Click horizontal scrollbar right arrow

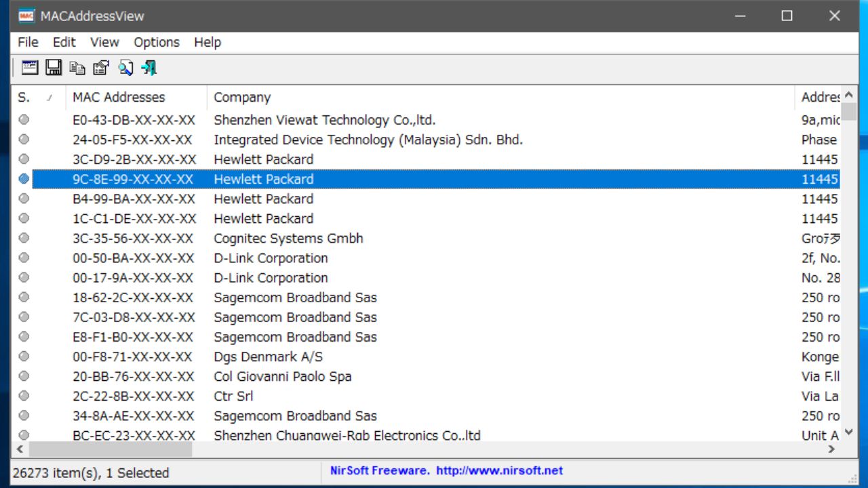pyautogui.click(x=833, y=449)
